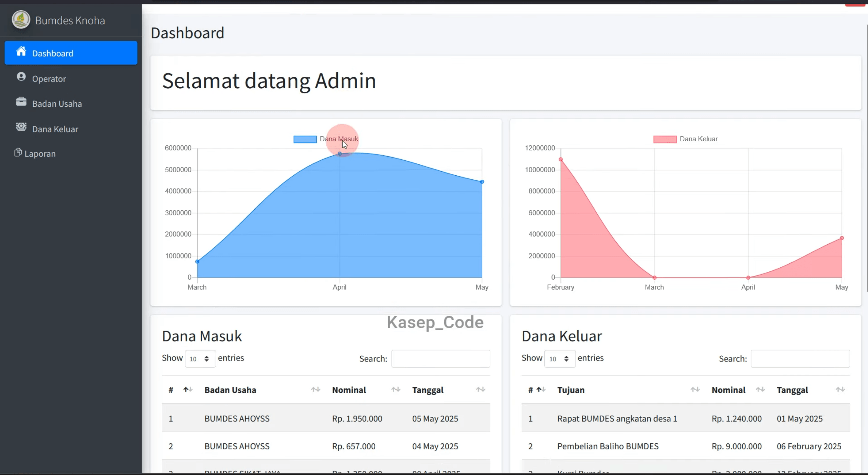Click Dana Masuk chart April data point
Screen dimensions: 868x475
pyautogui.click(x=340, y=154)
